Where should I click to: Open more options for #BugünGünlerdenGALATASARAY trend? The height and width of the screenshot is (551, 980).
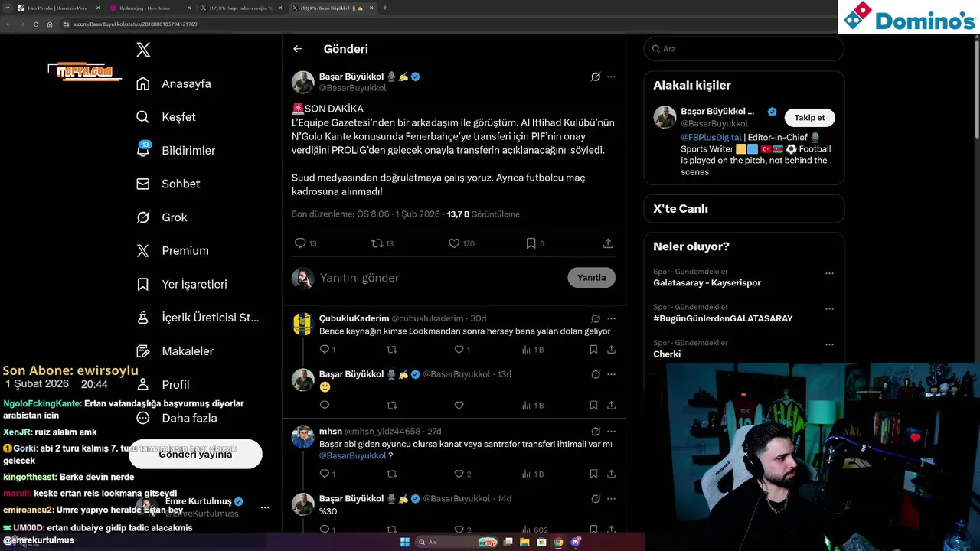pos(829,308)
